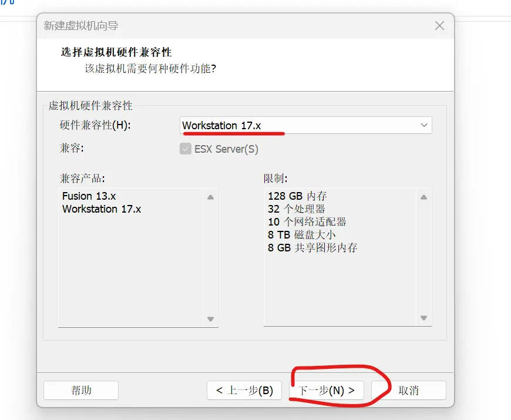The image size is (511, 420).
Task: Close the New Virtual Machine Wizard
Action: pos(439,26)
